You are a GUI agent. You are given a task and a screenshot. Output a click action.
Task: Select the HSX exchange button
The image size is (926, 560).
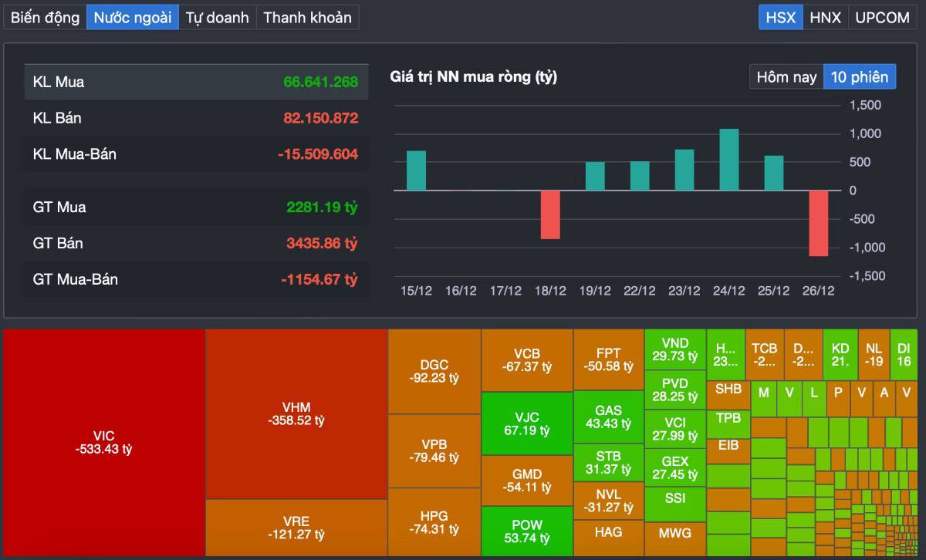click(780, 17)
